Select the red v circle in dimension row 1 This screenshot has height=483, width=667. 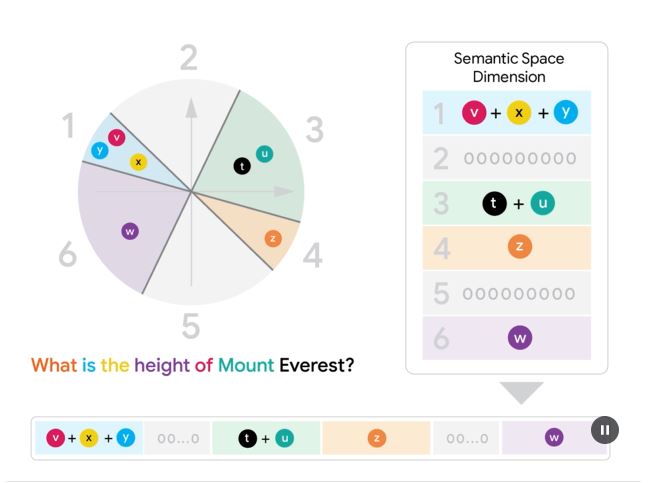(474, 113)
